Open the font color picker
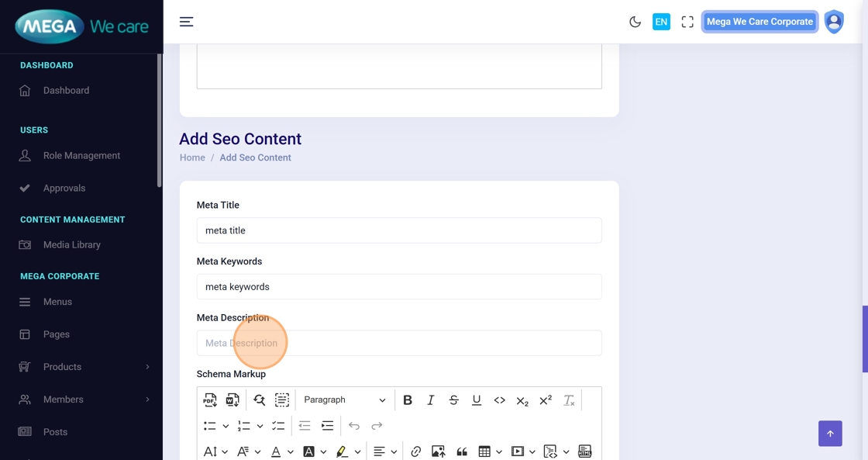The image size is (868, 460). point(276,451)
